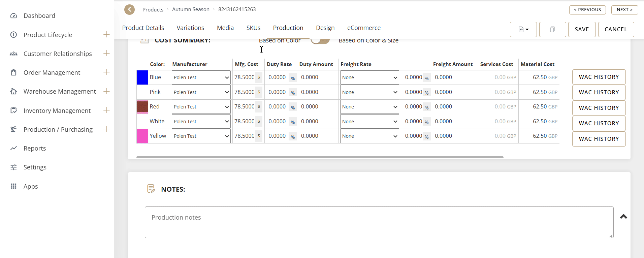Open the Manufacturer dropdown for Blue
This screenshot has width=644, height=258.
pos(201,77)
